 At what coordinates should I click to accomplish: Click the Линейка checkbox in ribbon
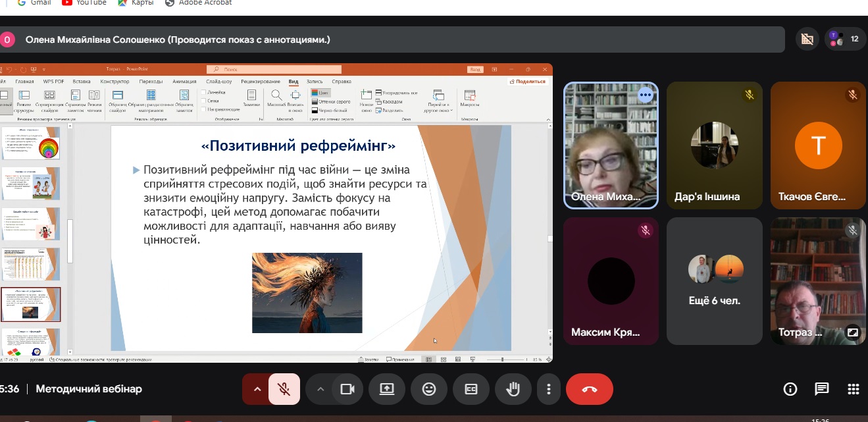pos(204,93)
